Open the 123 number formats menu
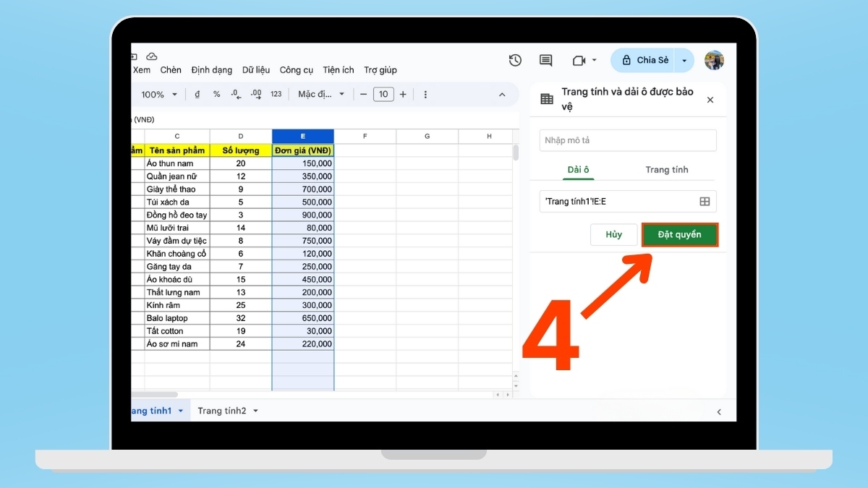This screenshot has width=868, height=488. pyautogui.click(x=276, y=95)
